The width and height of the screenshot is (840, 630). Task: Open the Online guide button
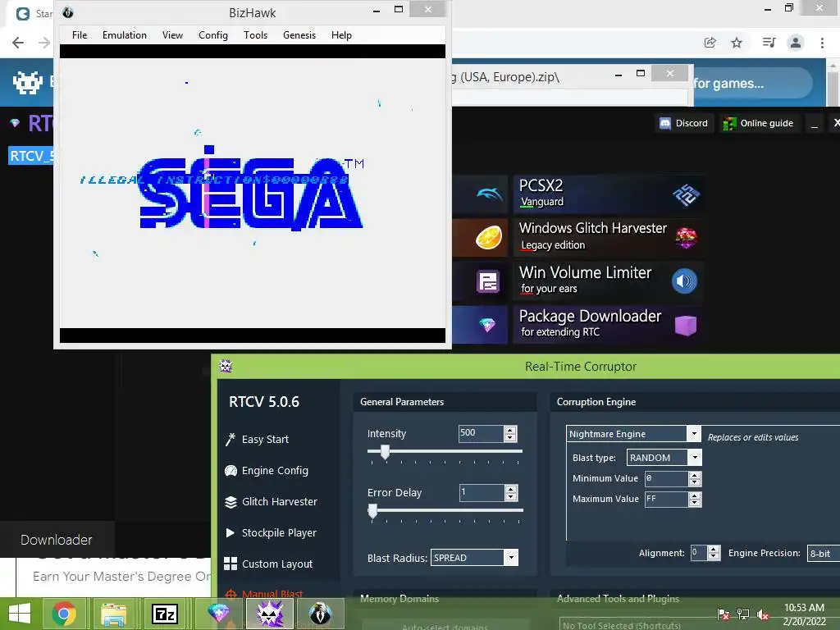(758, 123)
